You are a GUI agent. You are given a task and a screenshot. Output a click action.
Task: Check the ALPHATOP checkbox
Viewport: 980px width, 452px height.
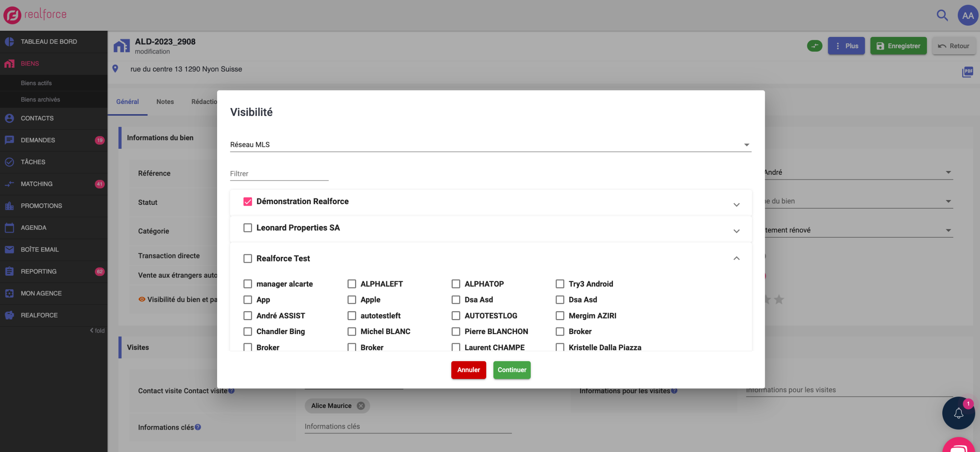coord(456,284)
